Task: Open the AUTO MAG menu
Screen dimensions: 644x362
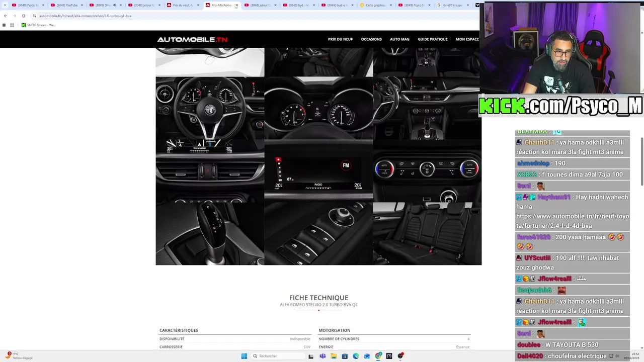Action: point(399,39)
